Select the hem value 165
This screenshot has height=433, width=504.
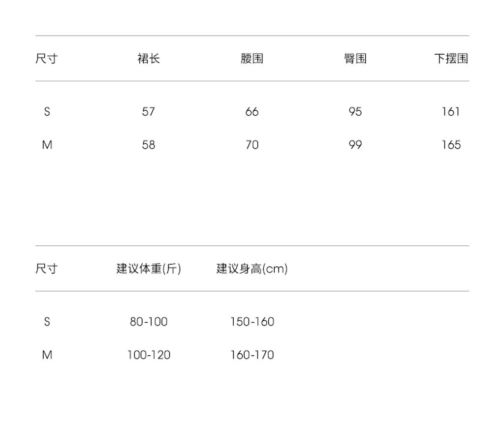coord(451,145)
